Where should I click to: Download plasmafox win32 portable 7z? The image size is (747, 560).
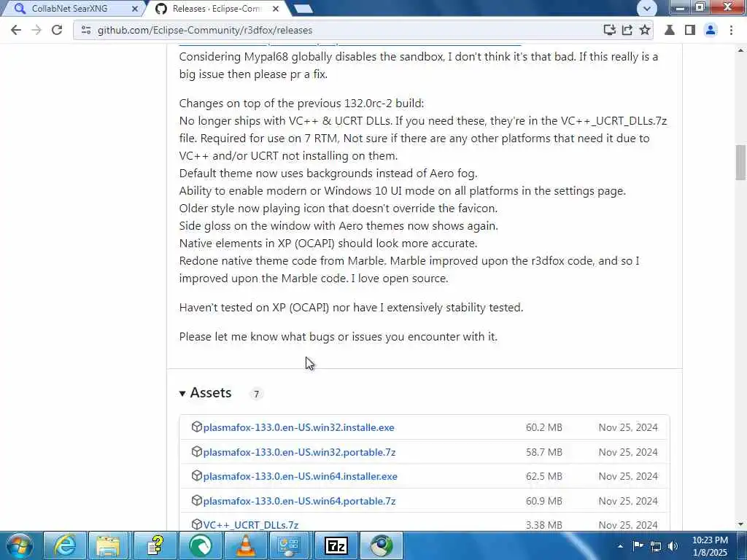coord(299,452)
